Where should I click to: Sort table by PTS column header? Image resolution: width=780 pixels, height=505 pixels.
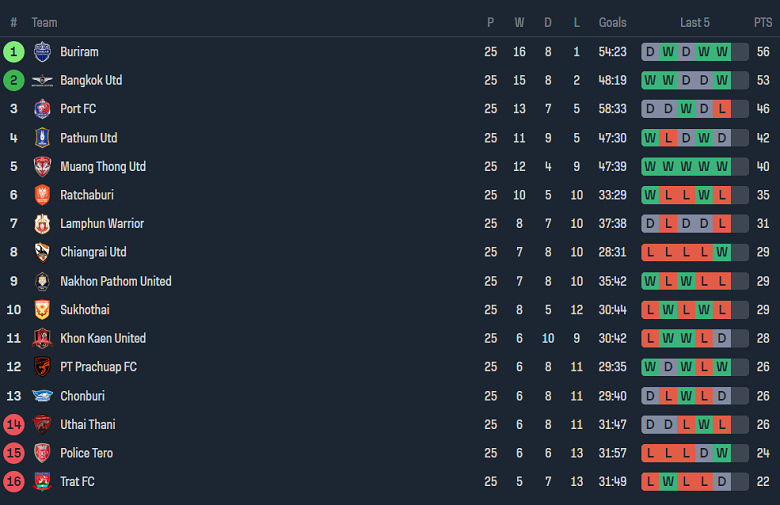click(x=763, y=22)
